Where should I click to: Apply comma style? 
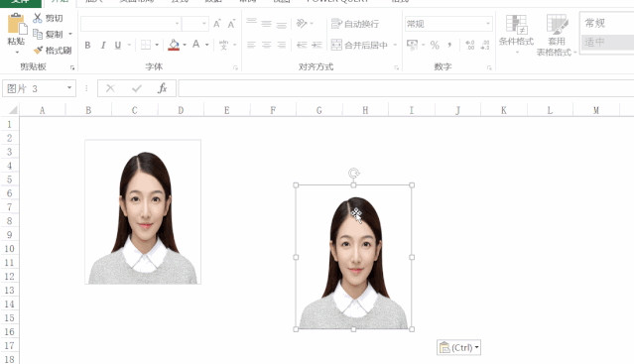[x=449, y=45]
